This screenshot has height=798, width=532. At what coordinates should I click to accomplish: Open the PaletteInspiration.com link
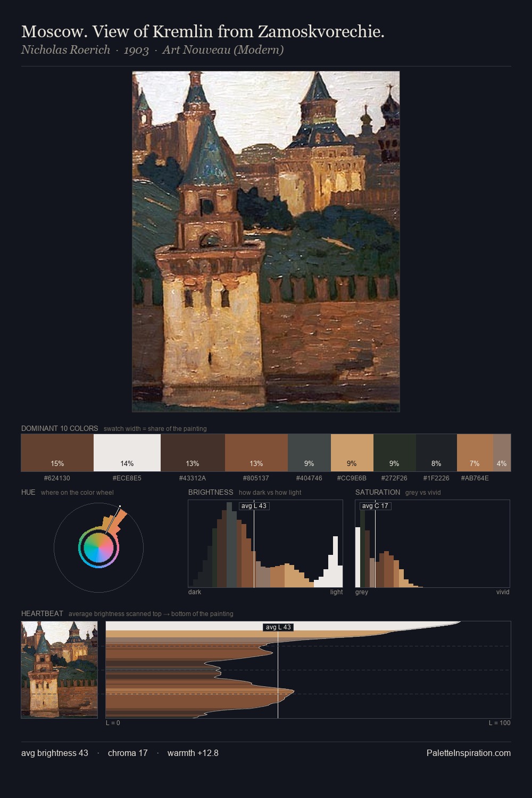(x=469, y=753)
